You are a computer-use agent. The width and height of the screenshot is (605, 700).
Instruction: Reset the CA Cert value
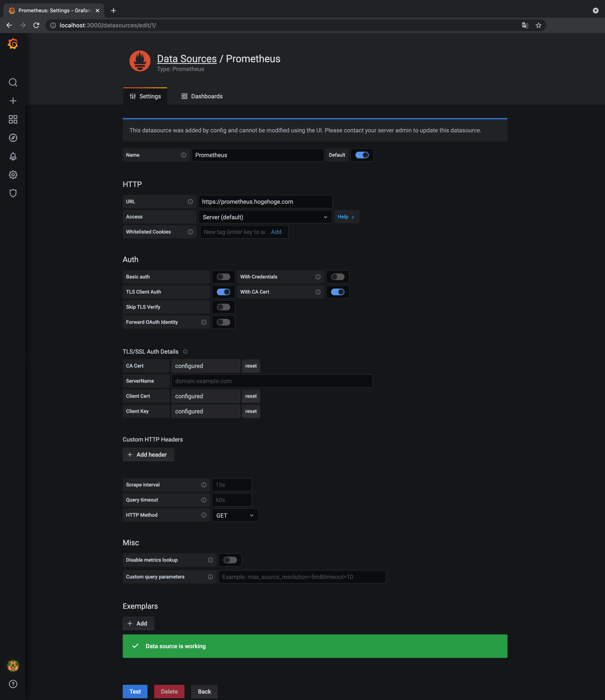pyautogui.click(x=251, y=366)
